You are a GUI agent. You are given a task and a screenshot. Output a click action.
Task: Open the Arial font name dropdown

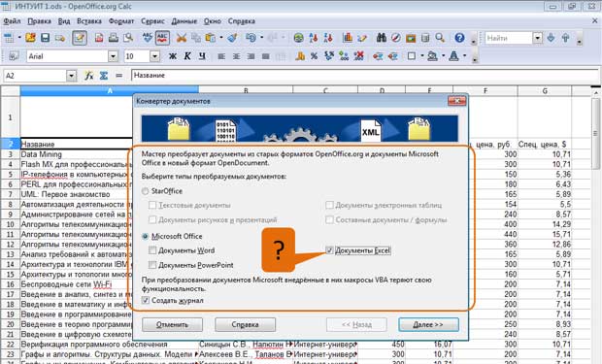113,56
